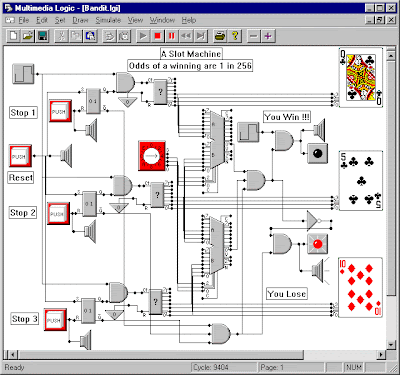Click the queen of clubs card

(361, 78)
